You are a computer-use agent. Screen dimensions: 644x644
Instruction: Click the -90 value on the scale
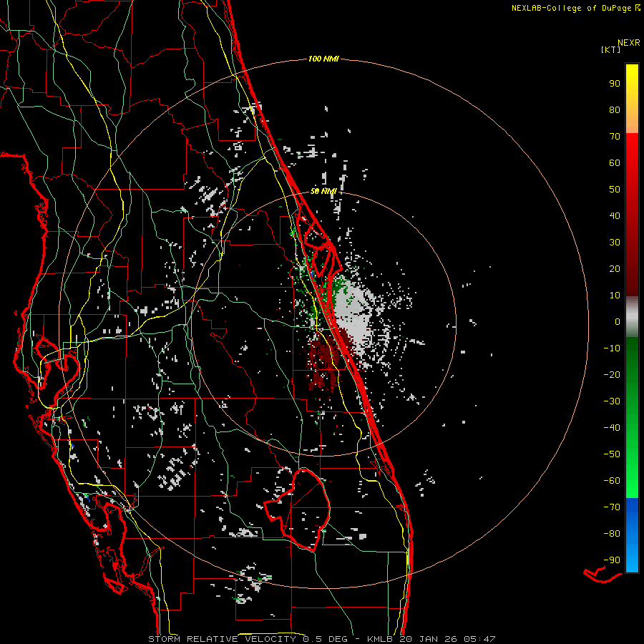tap(612, 560)
